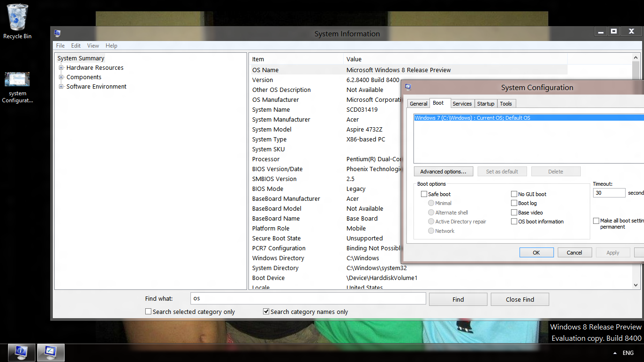Screen dimensions: 644x362
Task: Click the ENG language indicator
Action: point(628,353)
